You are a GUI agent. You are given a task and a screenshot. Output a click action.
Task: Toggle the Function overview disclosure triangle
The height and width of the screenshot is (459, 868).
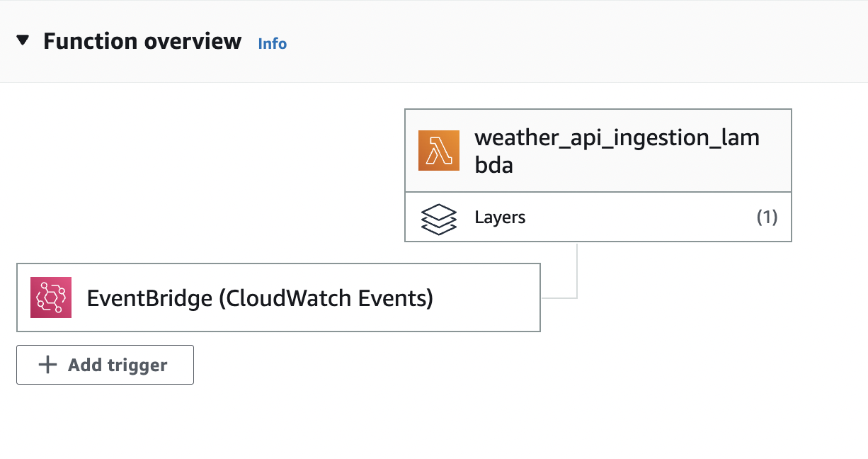pyautogui.click(x=23, y=40)
